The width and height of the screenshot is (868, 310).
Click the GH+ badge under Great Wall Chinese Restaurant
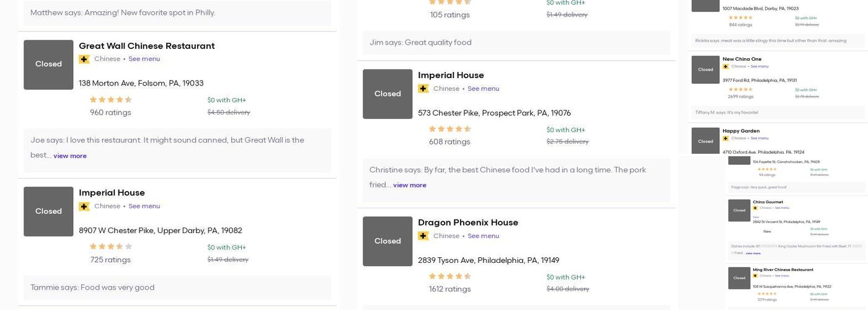[x=84, y=60]
